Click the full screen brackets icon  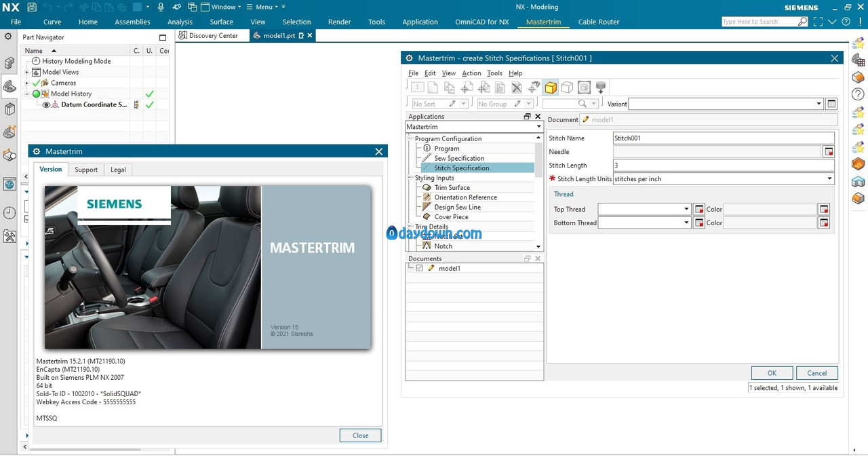point(818,22)
